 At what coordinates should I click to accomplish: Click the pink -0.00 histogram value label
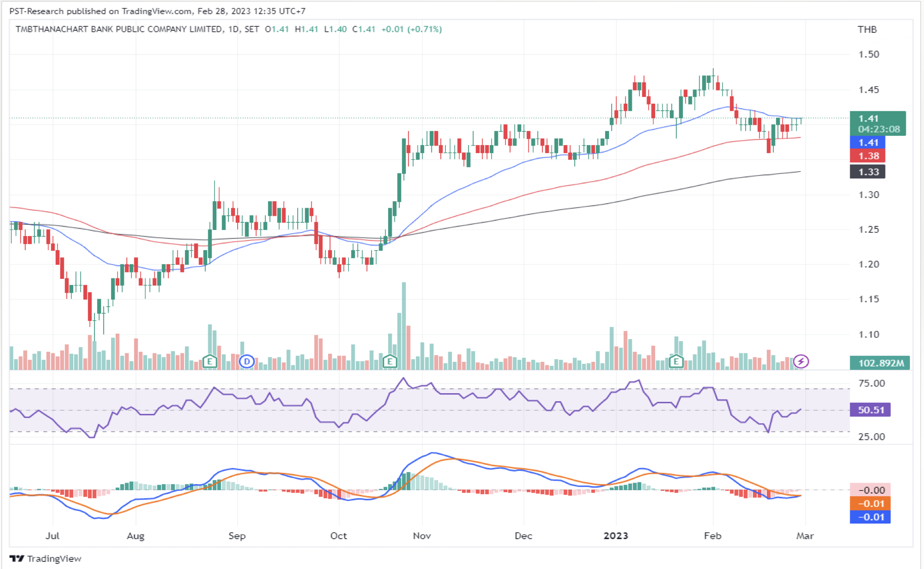tap(870, 490)
